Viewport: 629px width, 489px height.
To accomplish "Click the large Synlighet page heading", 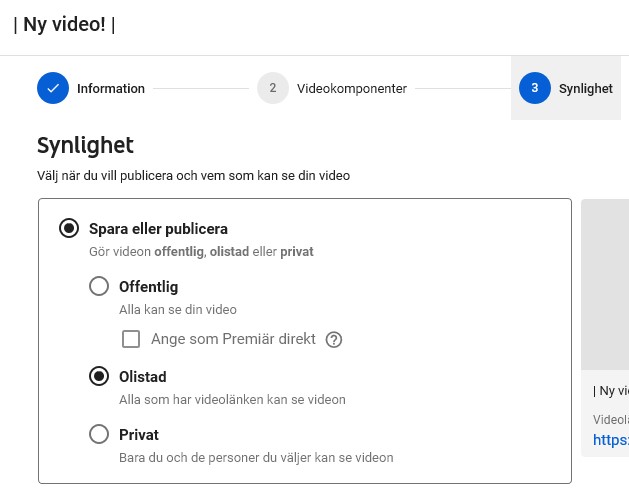I will (x=85, y=145).
